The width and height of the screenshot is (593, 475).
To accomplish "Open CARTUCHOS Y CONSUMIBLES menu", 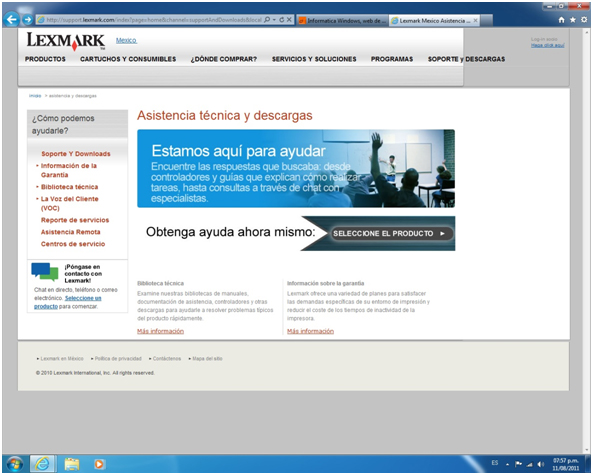I will pyautogui.click(x=128, y=59).
